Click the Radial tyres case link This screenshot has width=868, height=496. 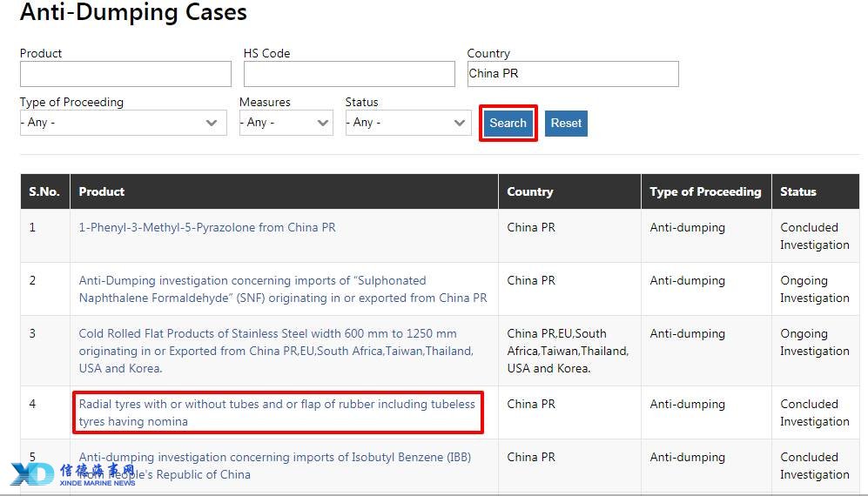click(277, 412)
